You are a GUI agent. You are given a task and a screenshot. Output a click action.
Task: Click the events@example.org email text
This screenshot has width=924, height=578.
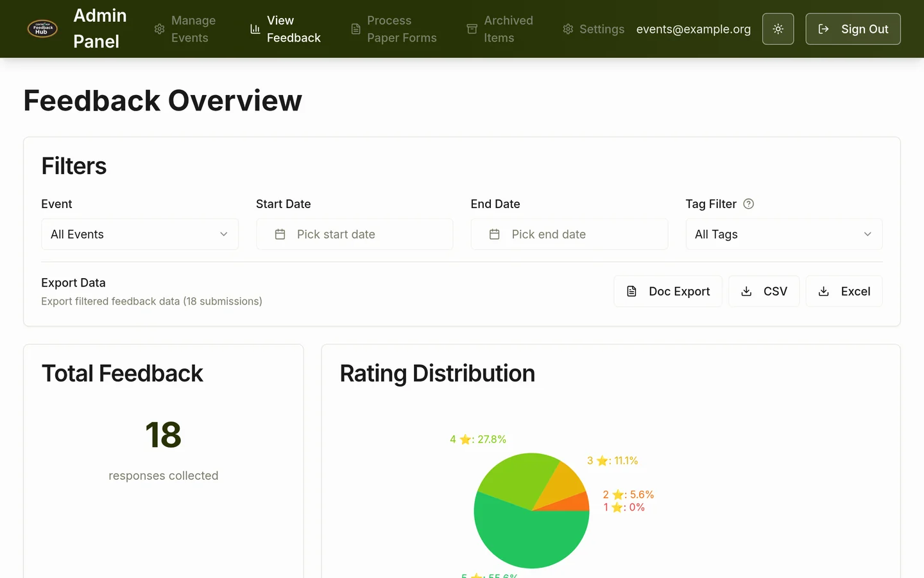[694, 29]
